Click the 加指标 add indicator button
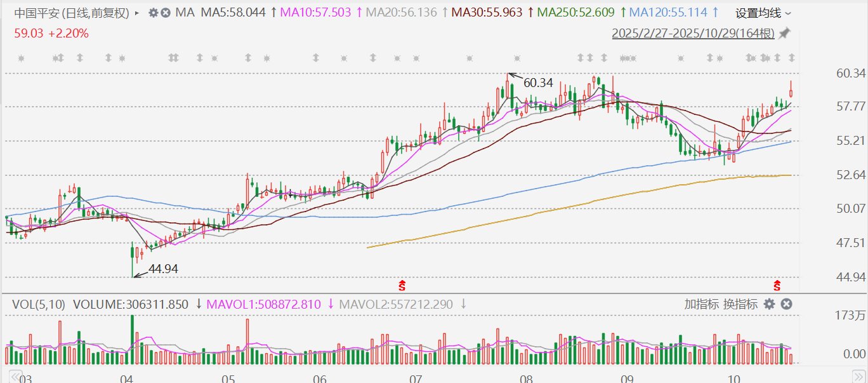Screen dimensions: 868x383 (x=700, y=304)
